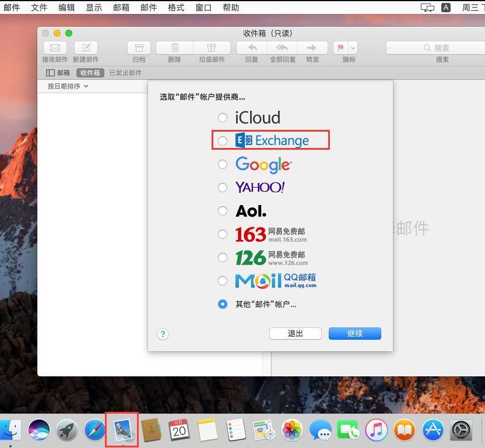Select the 其他"邮件"帐户 radio button
Screen dimensions: 485x448
[223, 304]
